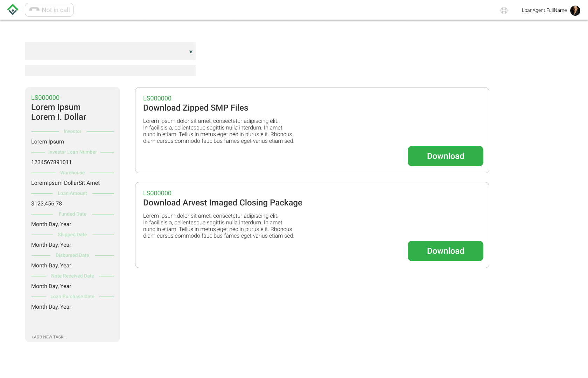Click the Lorem I. Dollar borrower name
The height and width of the screenshot is (378, 588).
click(58, 117)
